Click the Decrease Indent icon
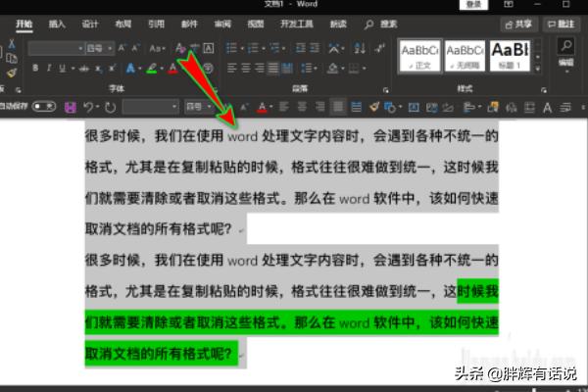This screenshot has width=588, height=392. point(301,48)
